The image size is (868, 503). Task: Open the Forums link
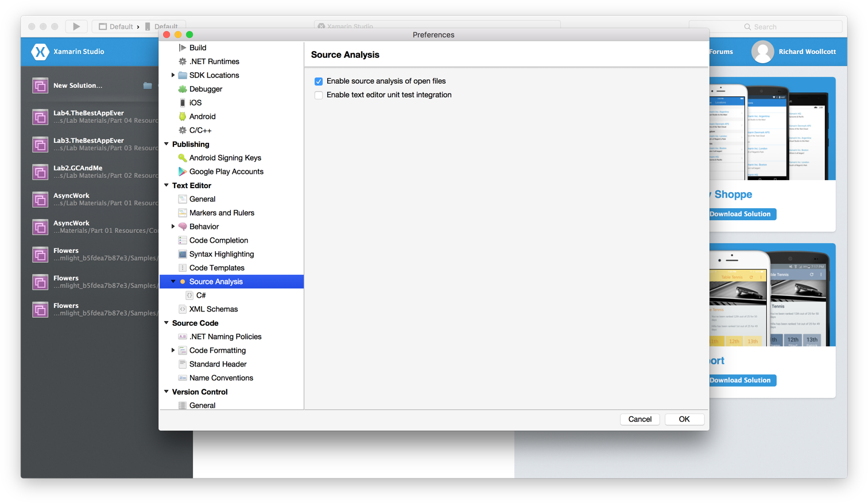point(721,52)
